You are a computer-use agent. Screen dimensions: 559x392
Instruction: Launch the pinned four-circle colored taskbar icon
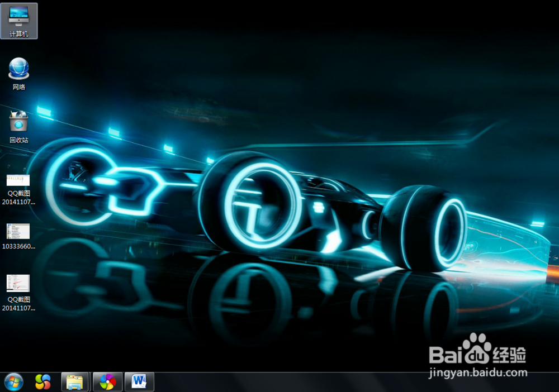tap(43, 382)
